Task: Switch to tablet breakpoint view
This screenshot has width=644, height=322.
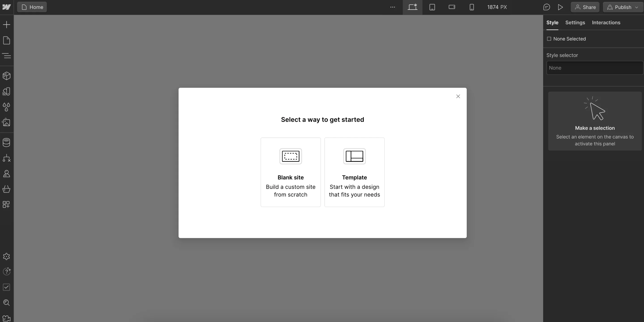Action: pos(432,7)
